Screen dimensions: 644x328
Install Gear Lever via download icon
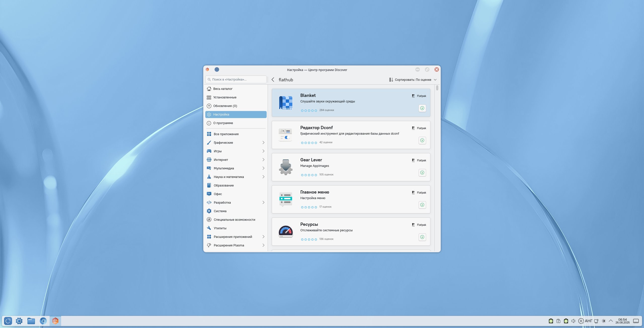pos(422,173)
